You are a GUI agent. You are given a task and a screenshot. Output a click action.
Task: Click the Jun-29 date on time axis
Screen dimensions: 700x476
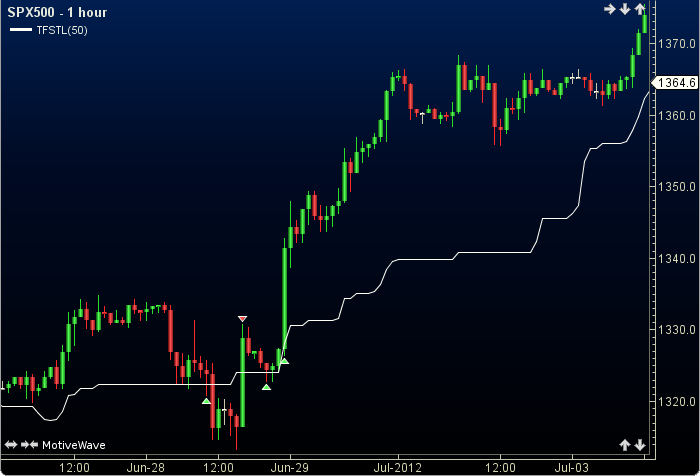290,468
